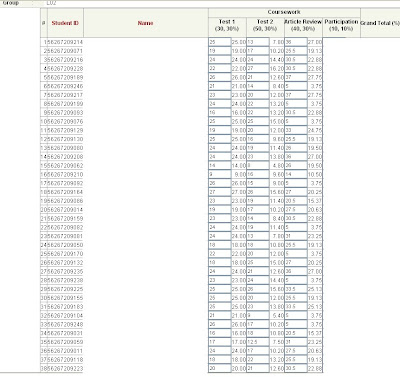The height and width of the screenshot is (377, 400).
Task: Sort by the Student ID column header
Action: pos(65,23)
